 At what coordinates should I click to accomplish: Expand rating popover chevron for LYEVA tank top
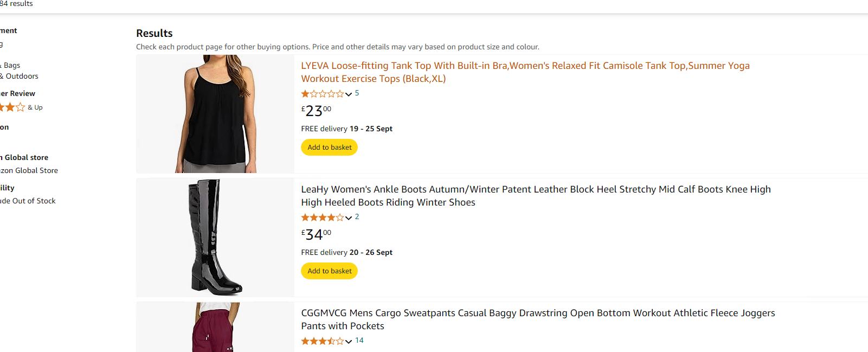pos(349,94)
